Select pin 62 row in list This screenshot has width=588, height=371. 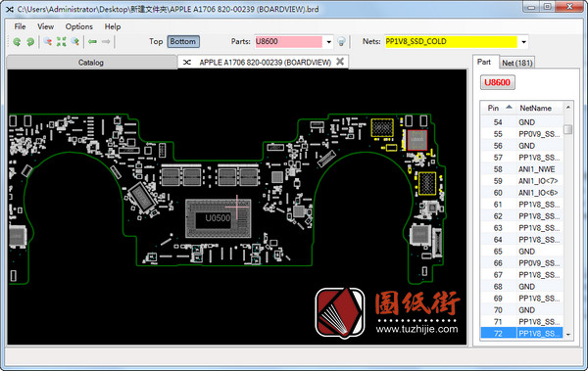[x=522, y=216]
